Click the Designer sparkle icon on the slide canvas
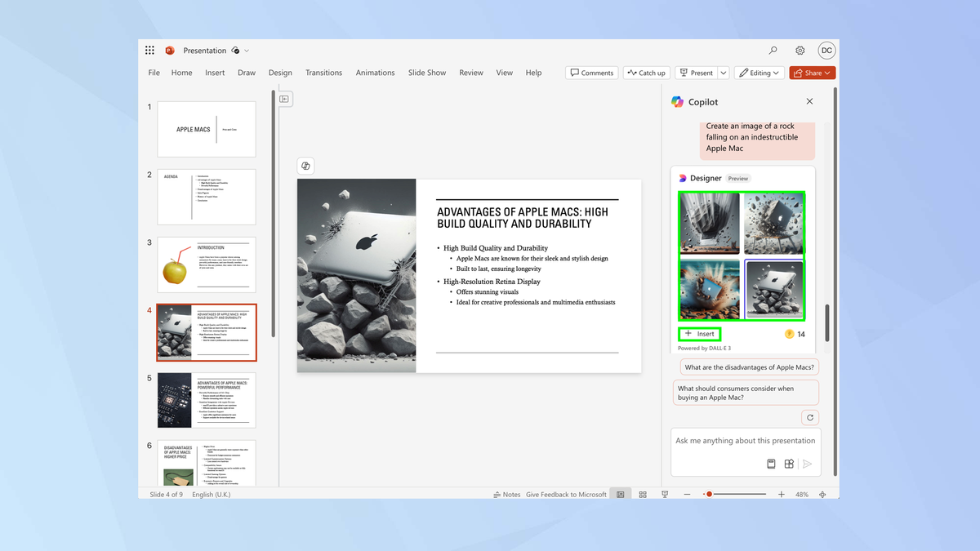Image resolution: width=980 pixels, height=551 pixels. point(305,166)
